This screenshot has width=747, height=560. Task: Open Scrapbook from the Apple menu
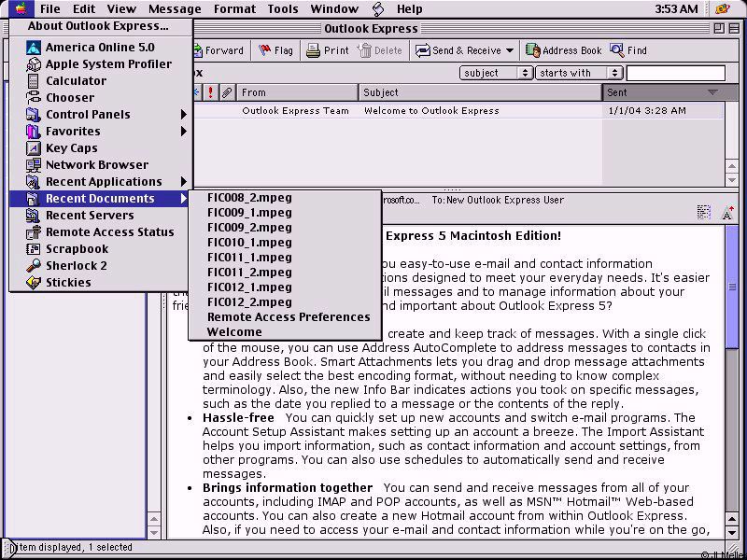pyautogui.click(x=77, y=249)
